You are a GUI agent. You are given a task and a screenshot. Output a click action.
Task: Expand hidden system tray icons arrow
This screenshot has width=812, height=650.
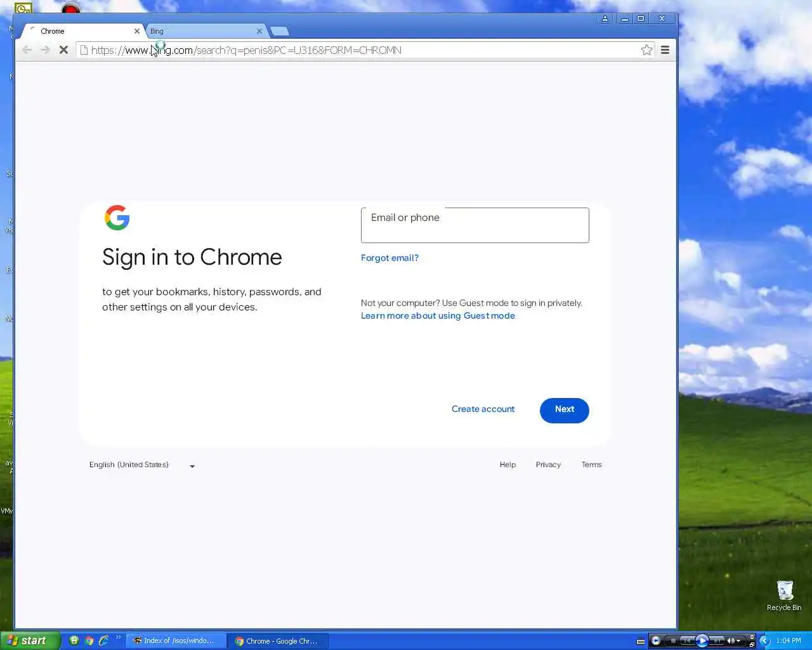(764, 640)
